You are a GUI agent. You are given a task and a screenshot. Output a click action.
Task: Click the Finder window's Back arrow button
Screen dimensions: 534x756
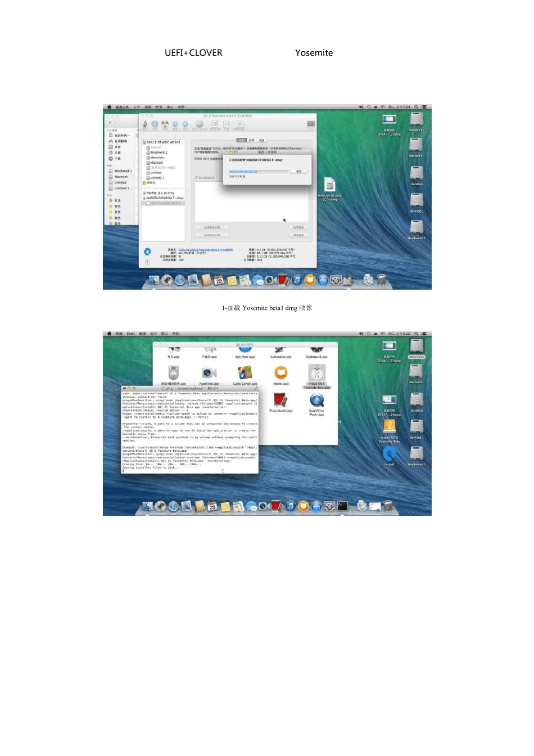(110, 123)
